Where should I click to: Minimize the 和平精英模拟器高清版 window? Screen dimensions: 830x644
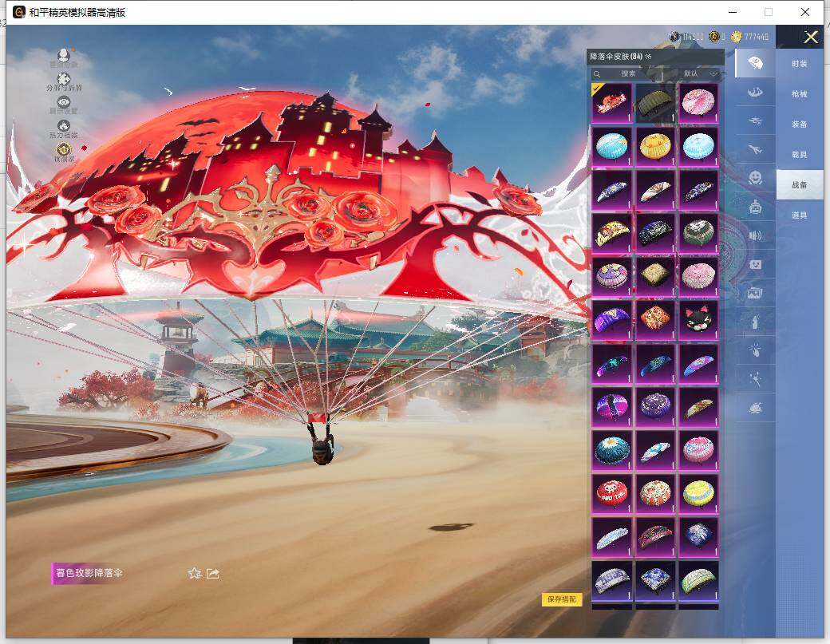click(x=733, y=12)
